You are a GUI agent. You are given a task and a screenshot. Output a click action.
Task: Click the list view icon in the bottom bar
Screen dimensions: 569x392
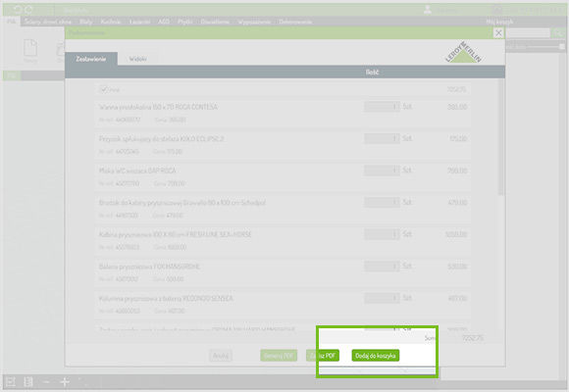click(28, 382)
